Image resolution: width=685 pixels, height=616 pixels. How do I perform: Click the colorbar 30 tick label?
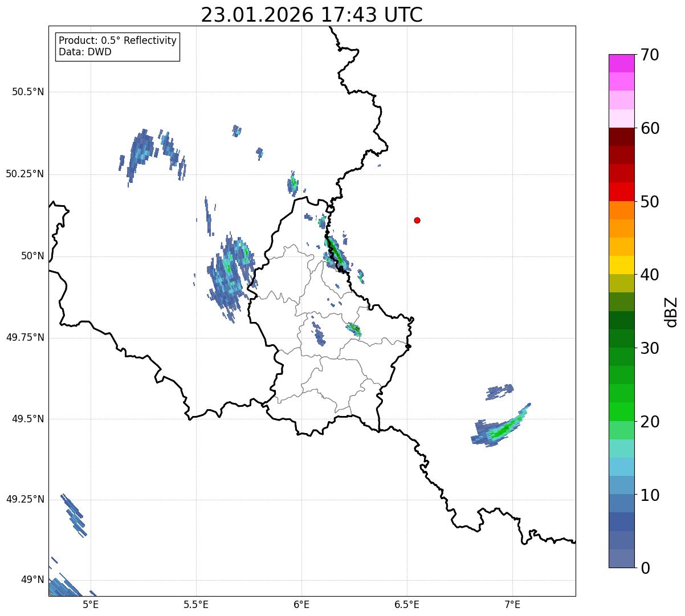(x=650, y=348)
